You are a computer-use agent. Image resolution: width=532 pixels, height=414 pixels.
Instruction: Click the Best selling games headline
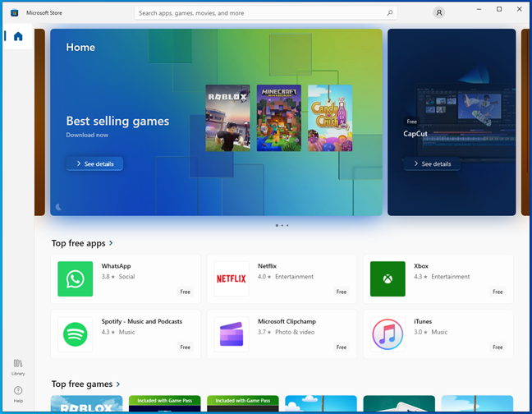click(x=117, y=121)
